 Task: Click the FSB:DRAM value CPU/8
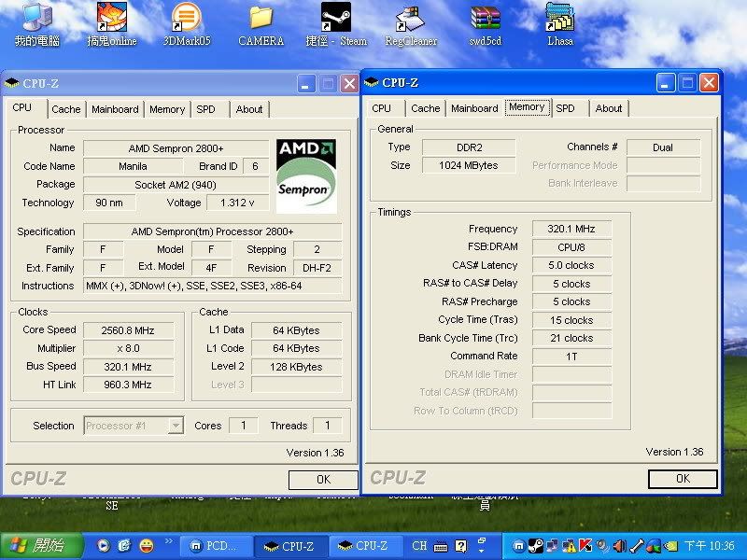coord(571,247)
